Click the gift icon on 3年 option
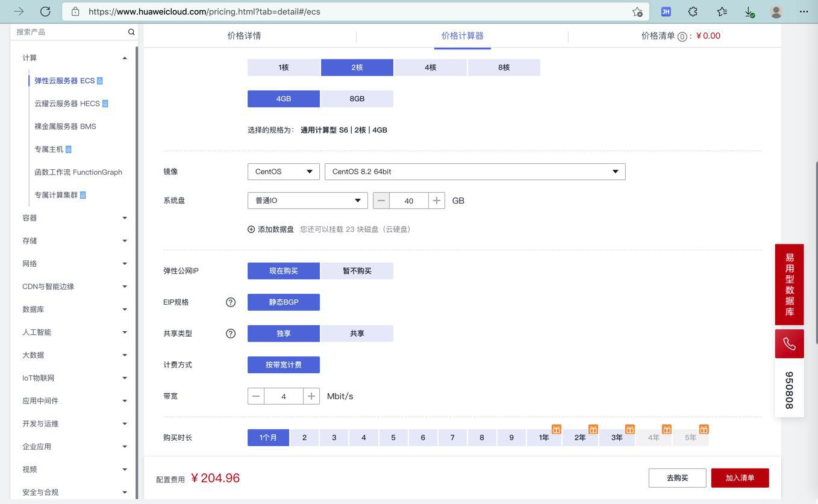This screenshot has height=504, width=818. point(630,429)
